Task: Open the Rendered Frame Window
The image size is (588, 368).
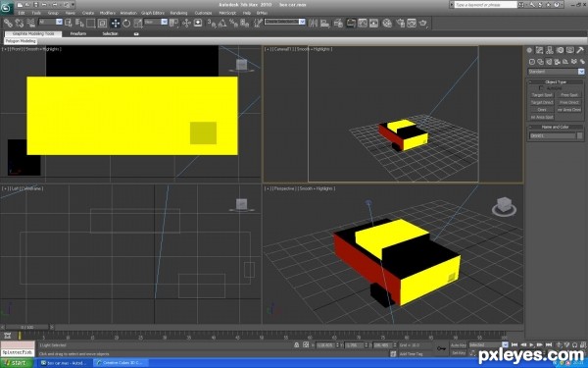Action: [x=412, y=23]
